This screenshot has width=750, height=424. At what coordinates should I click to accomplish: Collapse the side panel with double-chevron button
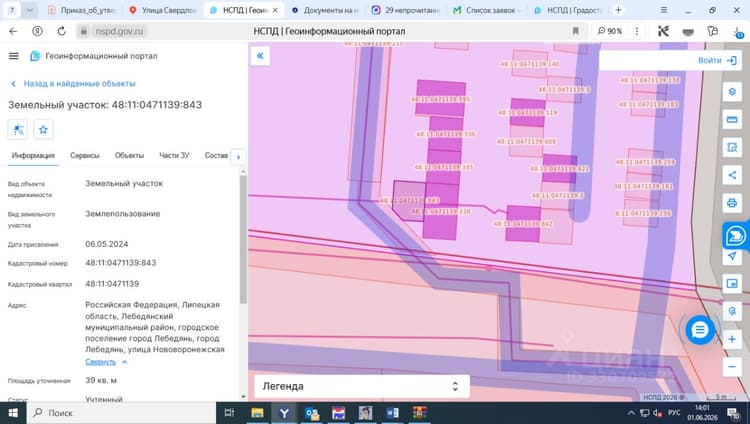[x=260, y=56]
